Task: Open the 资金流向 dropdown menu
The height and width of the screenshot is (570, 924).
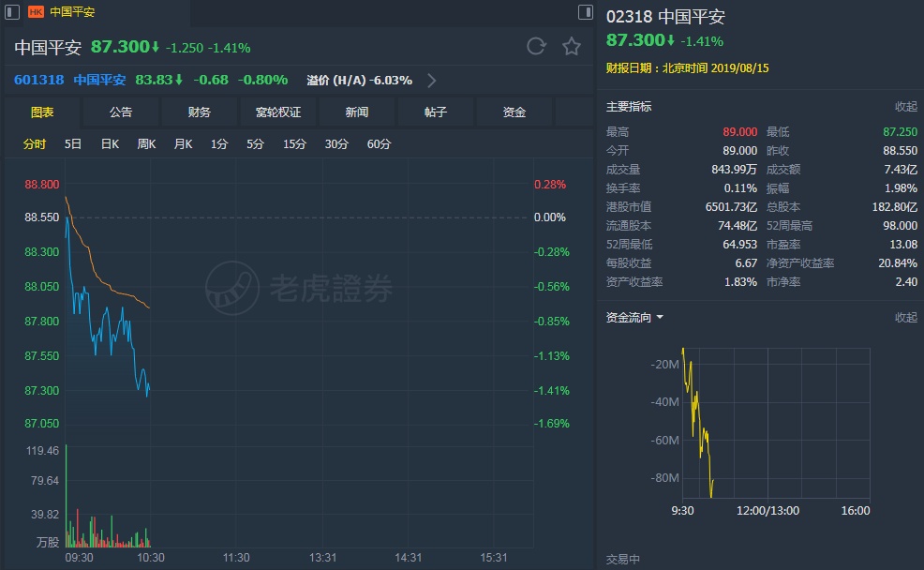Action: (660, 317)
